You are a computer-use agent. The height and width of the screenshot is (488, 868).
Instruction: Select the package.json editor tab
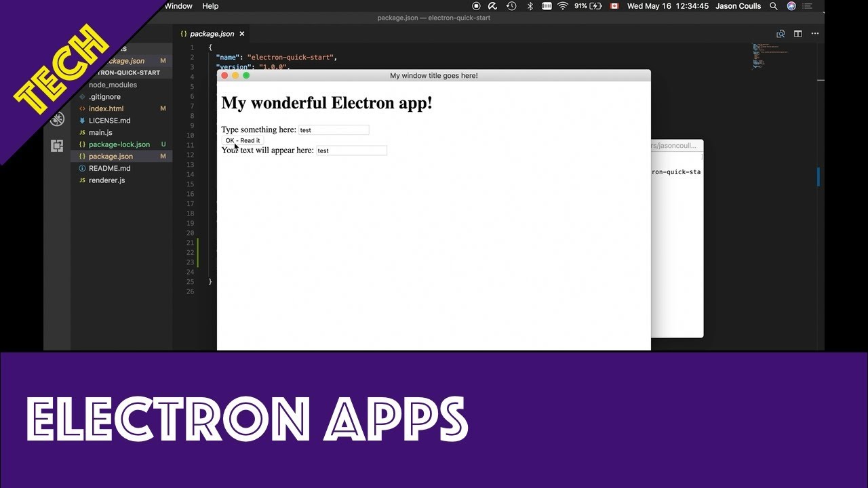tap(212, 34)
